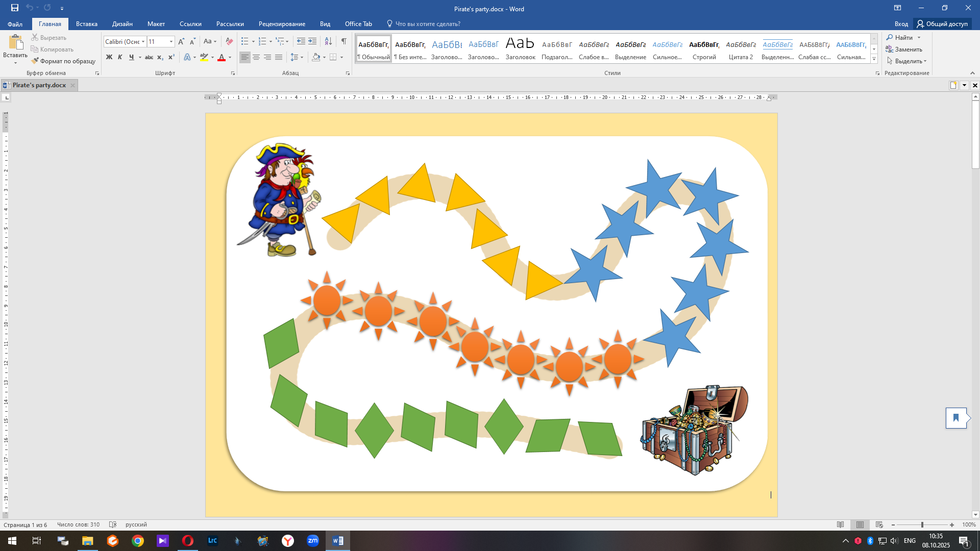Switch to the Рецензирование tab
The height and width of the screenshot is (551, 980).
click(282, 23)
